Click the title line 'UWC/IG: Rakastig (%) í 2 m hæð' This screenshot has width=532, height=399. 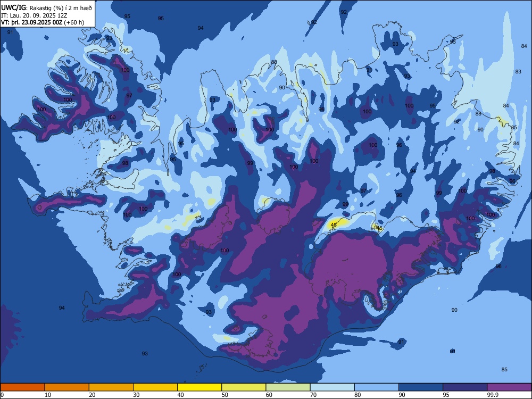46,8
